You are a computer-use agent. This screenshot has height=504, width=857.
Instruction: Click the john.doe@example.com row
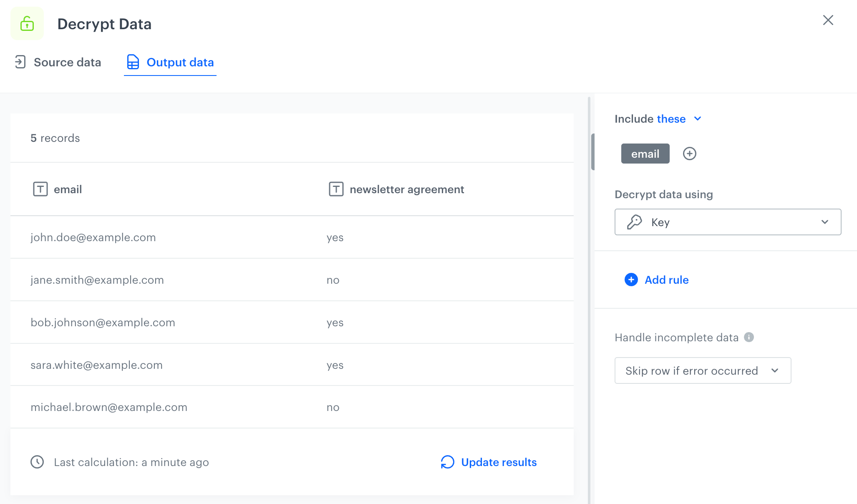[93, 237]
